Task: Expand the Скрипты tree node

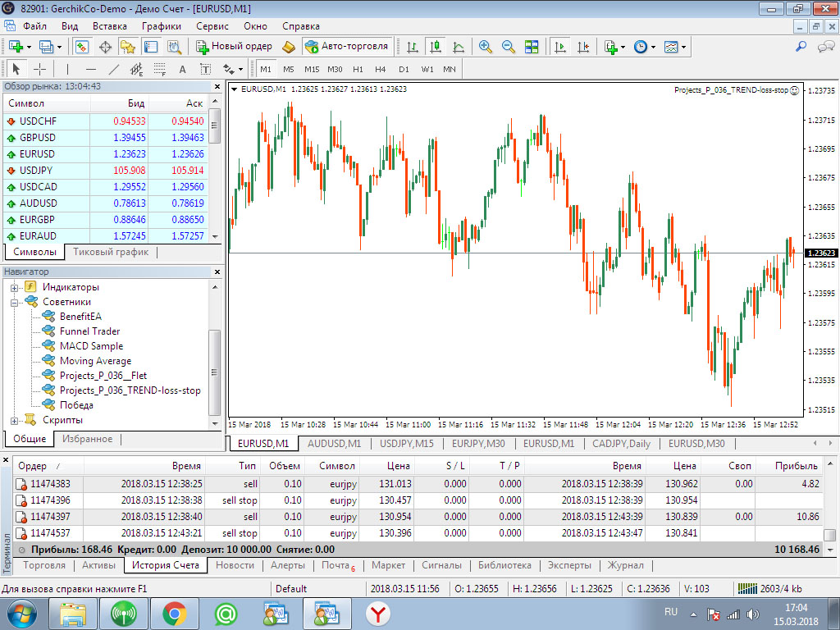Action: pyautogui.click(x=15, y=421)
